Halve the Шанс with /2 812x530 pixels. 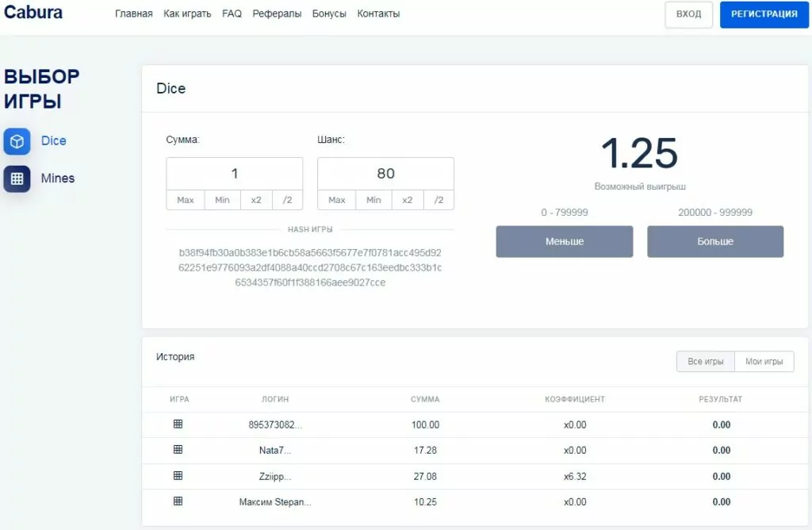pyautogui.click(x=439, y=200)
